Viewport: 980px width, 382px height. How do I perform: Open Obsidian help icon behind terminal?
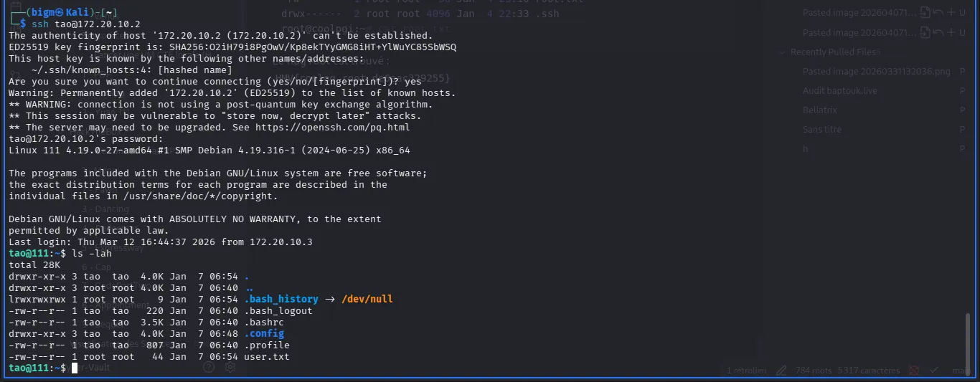click(209, 367)
